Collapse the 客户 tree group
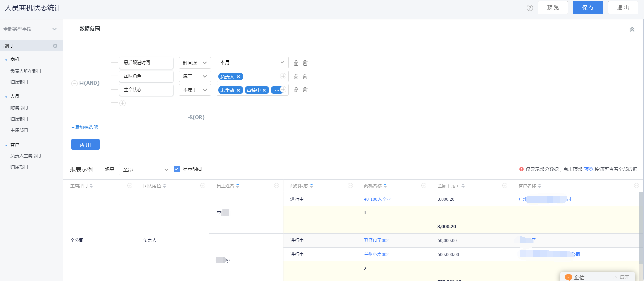Screen dimensions: 644x281 tap(6, 145)
